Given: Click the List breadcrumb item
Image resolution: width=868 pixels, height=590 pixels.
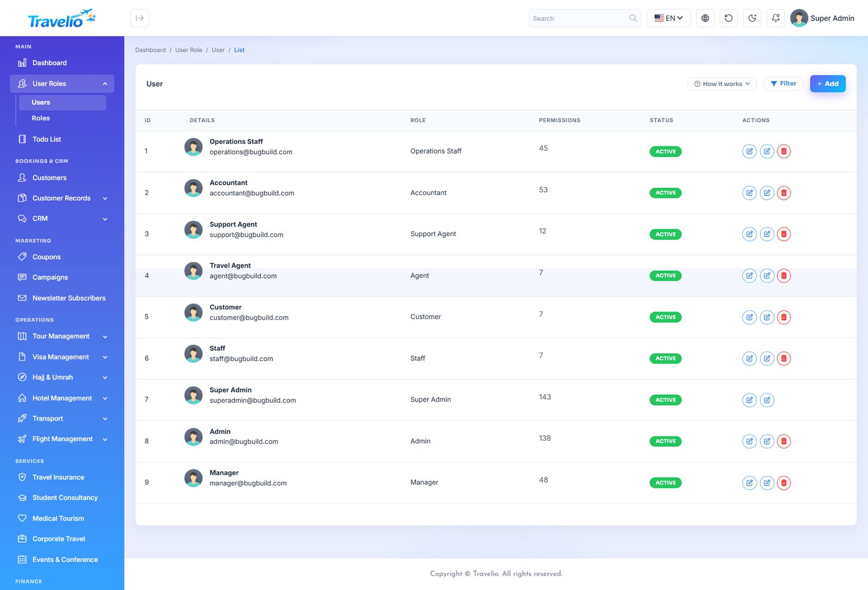Looking at the screenshot, I should point(239,50).
